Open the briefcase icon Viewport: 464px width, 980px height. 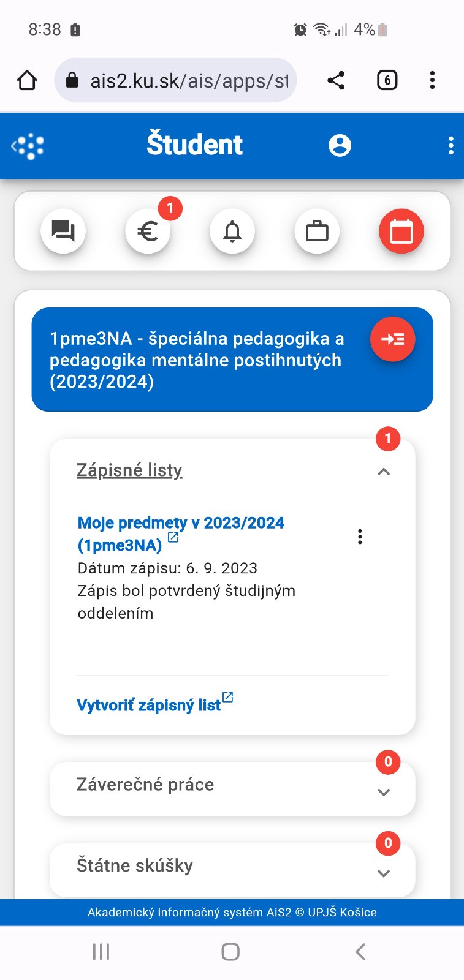point(317,232)
